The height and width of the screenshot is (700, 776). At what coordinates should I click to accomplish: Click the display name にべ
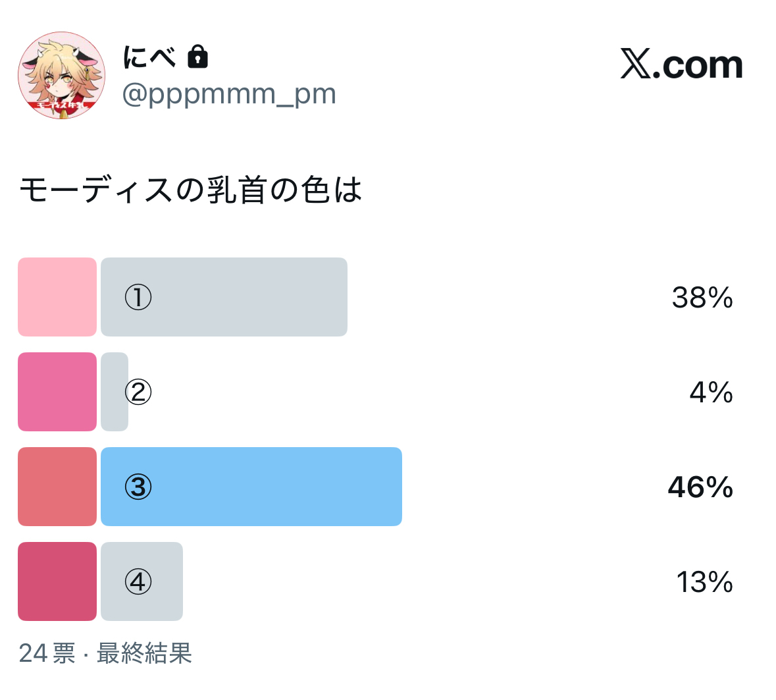tap(149, 57)
